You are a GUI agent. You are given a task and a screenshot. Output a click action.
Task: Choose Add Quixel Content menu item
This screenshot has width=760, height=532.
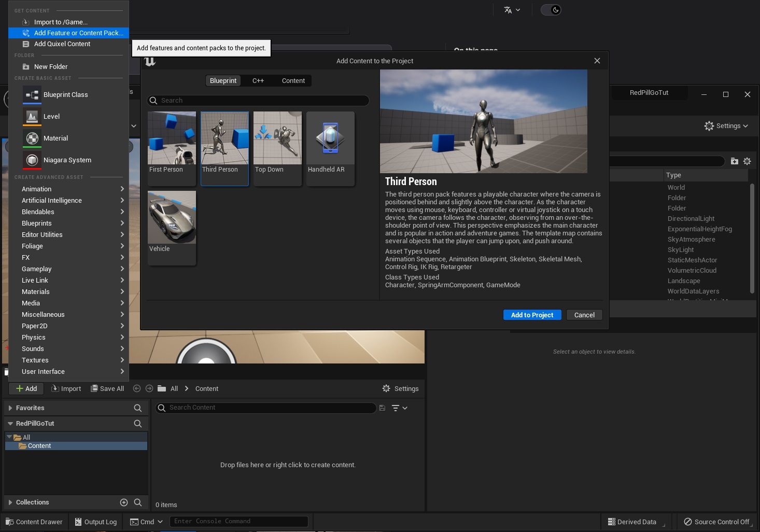pyautogui.click(x=62, y=44)
